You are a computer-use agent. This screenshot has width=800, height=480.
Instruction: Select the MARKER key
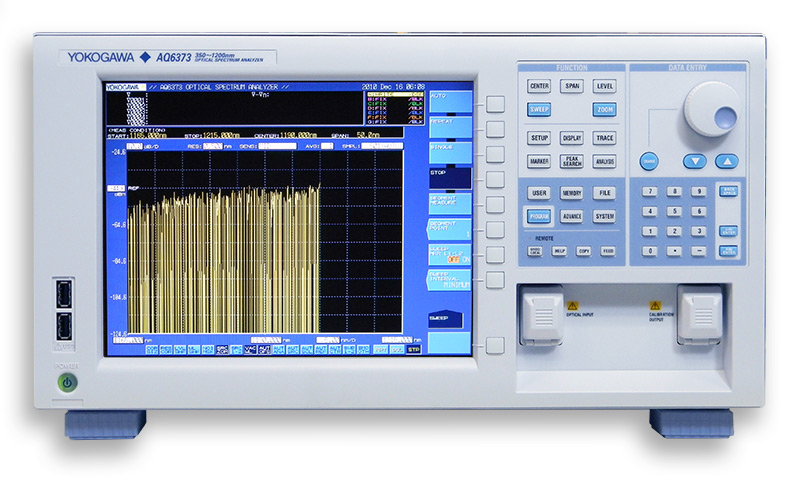539,161
